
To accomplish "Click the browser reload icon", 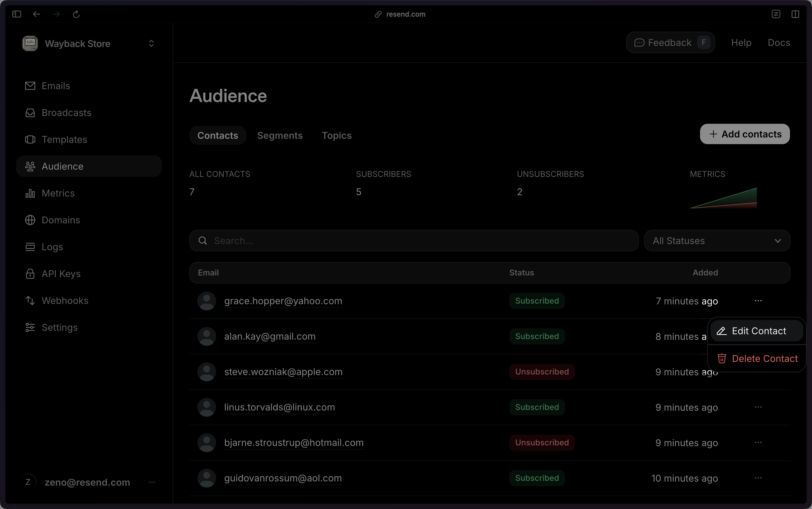I will (77, 14).
